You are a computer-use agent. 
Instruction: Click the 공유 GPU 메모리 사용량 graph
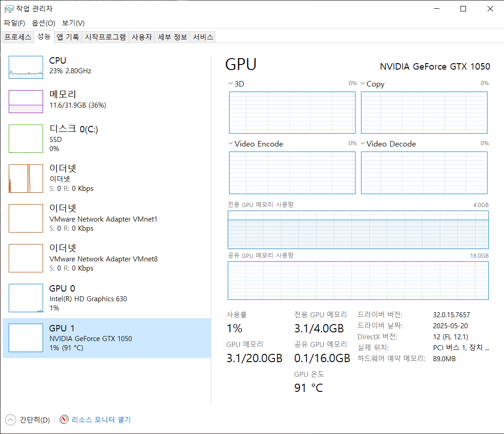click(x=358, y=281)
